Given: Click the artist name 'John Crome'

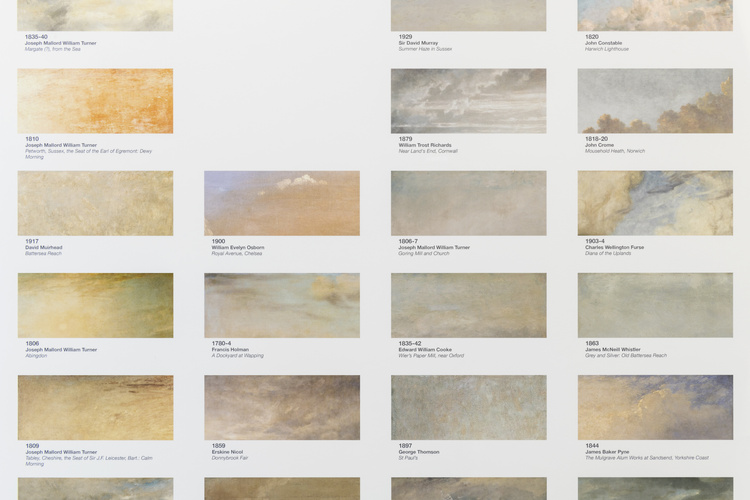Looking at the screenshot, I should (x=599, y=145).
